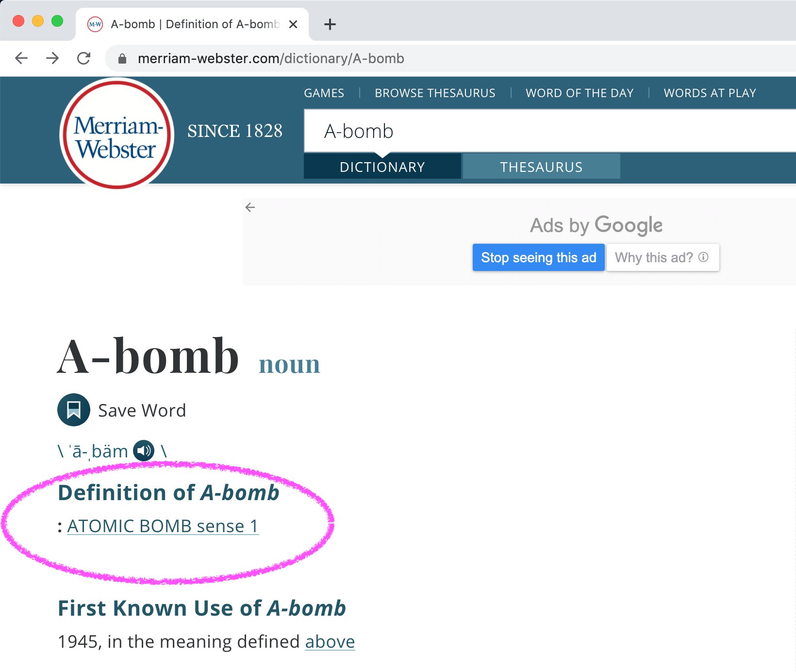Click Why this ad? button
Viewport: 796px width, 672px height.
(663, 257)
